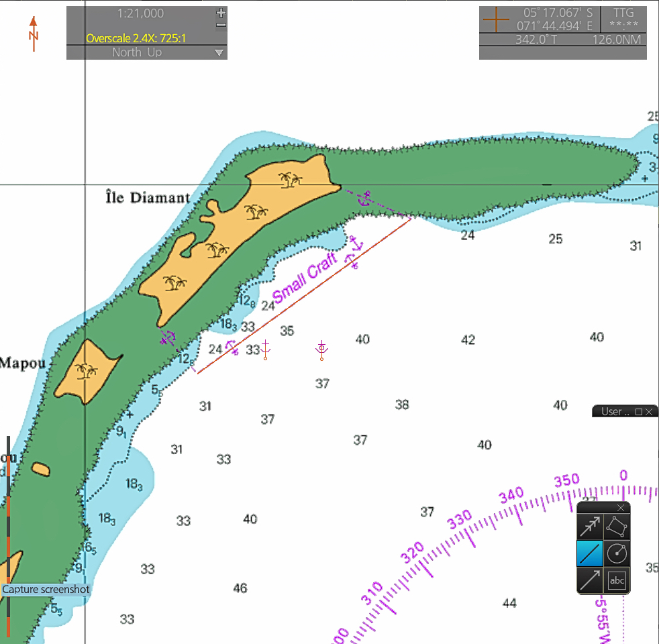Click the 126.0NM range readout

click(x=617, y=40)
